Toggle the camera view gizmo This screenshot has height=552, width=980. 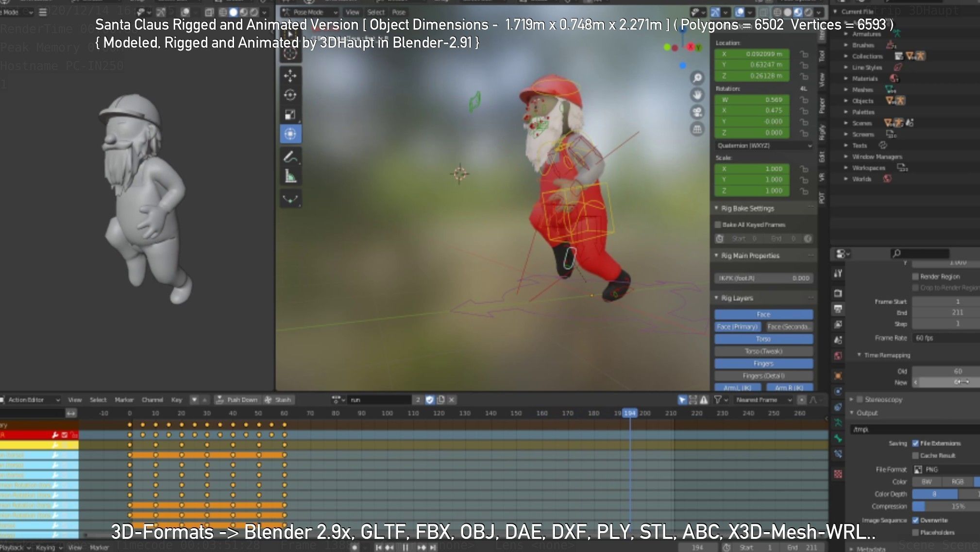(697, 112)
